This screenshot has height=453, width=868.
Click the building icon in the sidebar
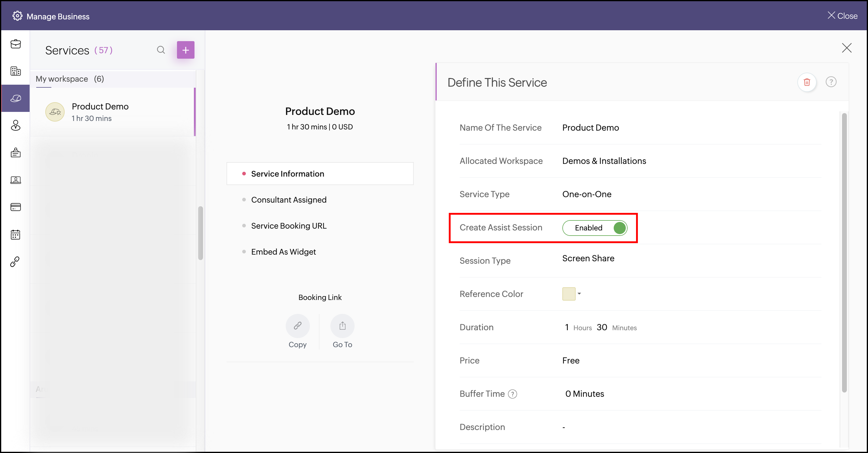point(15,71)
